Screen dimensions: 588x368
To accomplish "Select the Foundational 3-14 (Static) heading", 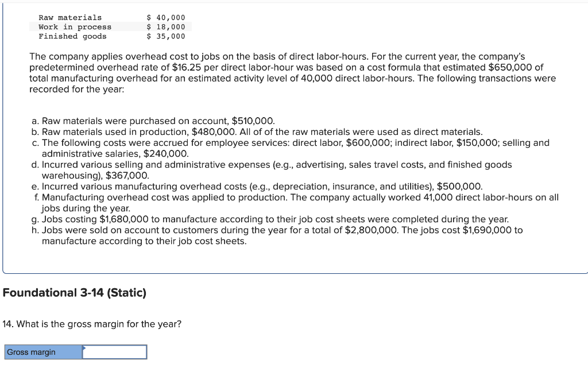I will pos(73,293).
